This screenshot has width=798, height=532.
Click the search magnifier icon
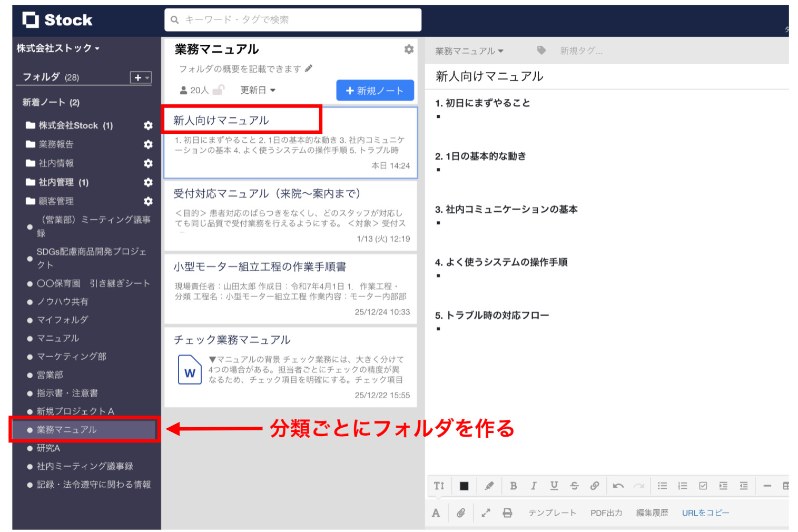point(175,20)
